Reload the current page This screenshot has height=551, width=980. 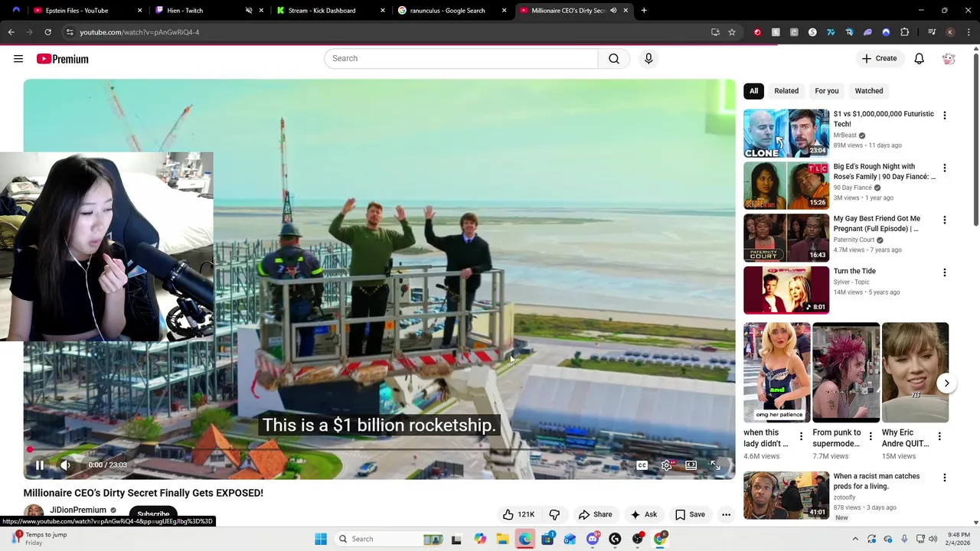(x=47, y=32)
